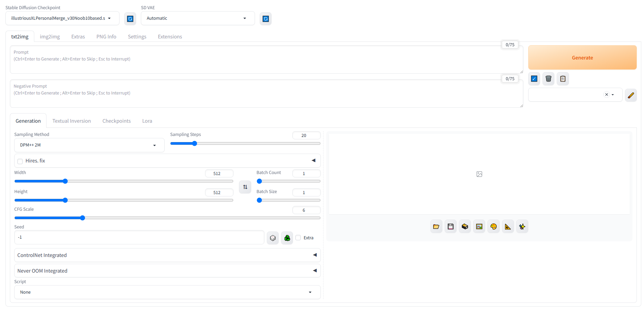Click the Width slider handle
644x311 pixels.
pyautogui.click(x=65, y=181)
